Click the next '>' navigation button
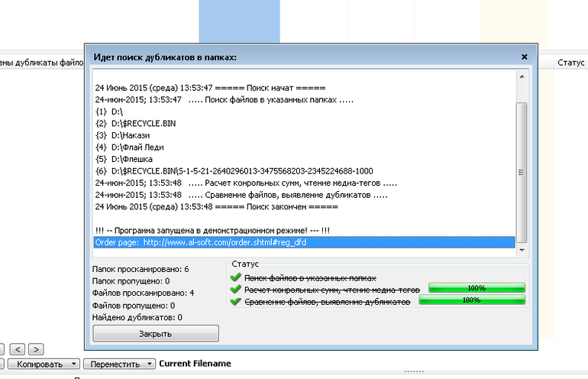 pyautogui.click(x=36, y=349)
